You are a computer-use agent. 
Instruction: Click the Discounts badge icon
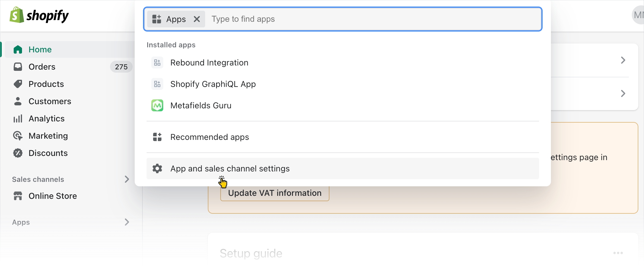(18, 153)
